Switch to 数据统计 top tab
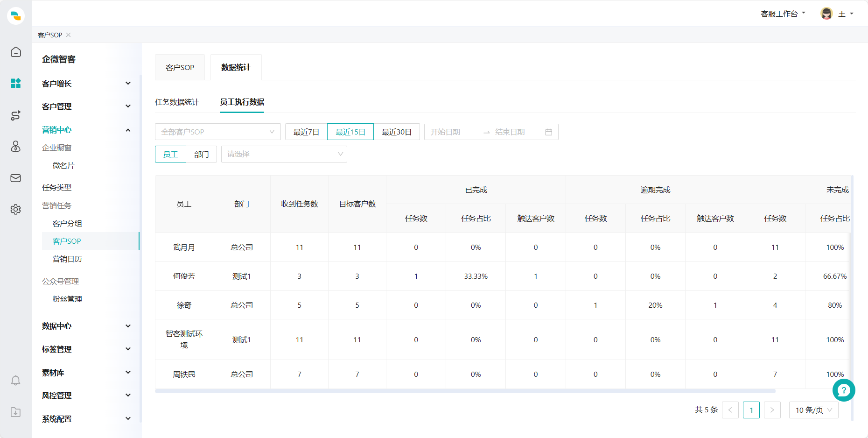Image resolution: width=868 pixels, height=438 pixels. (x=236, y=67)
